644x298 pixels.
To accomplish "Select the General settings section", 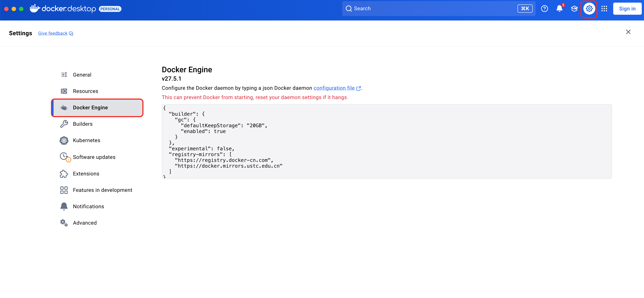I will pyautogui.click(x=82, y=75).
